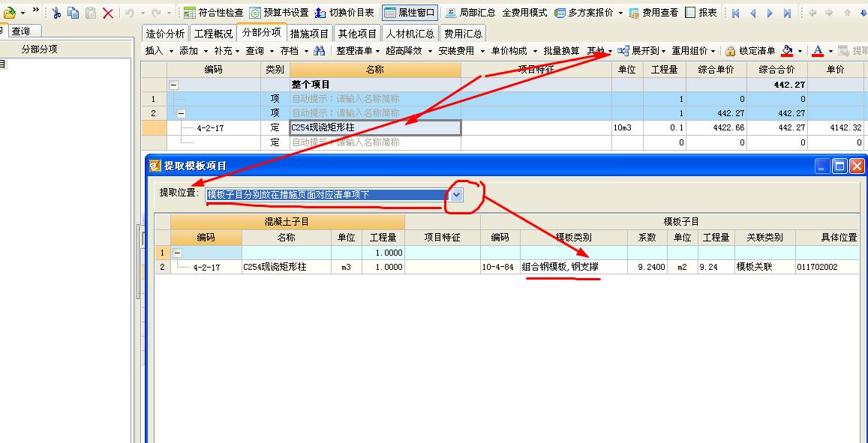
Task: Switch to 其他项目 tab
Action: point(357,34)
